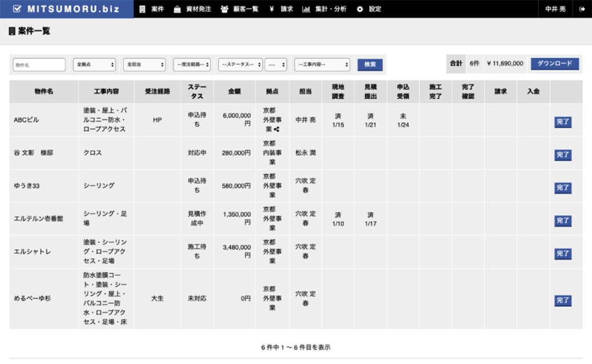Open the 設定 gear icon
The image size is (592, 364).
(x=360, y=9)
